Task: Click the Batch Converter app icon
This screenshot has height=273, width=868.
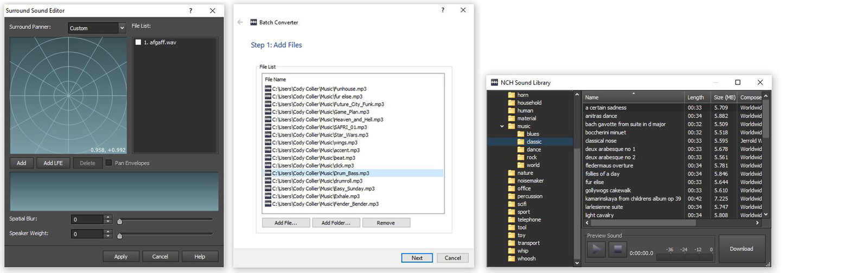Action: [253, 22]
